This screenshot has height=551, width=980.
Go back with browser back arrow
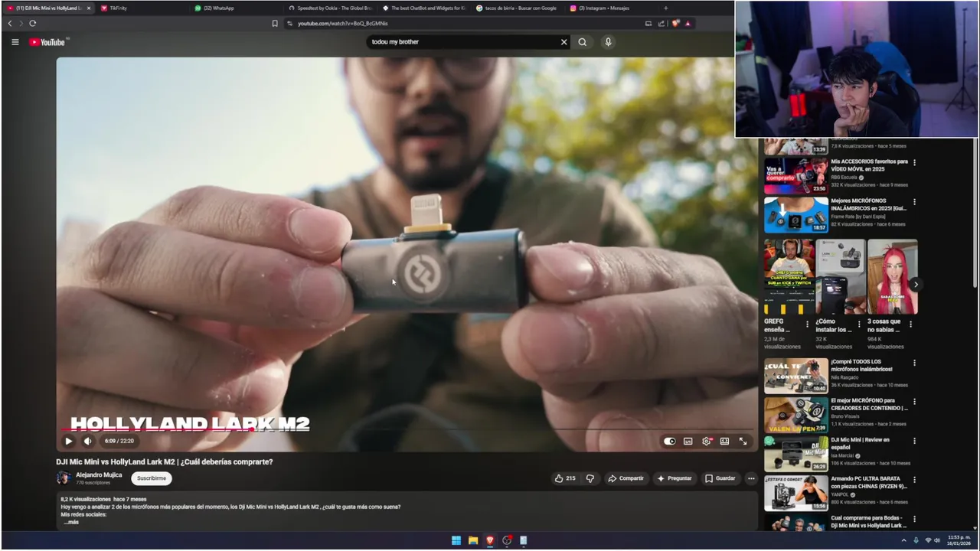point(10,24)
